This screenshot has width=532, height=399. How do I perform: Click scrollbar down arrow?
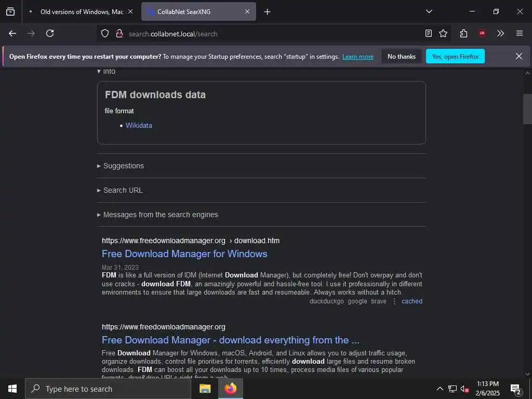[x=527, y=374]
